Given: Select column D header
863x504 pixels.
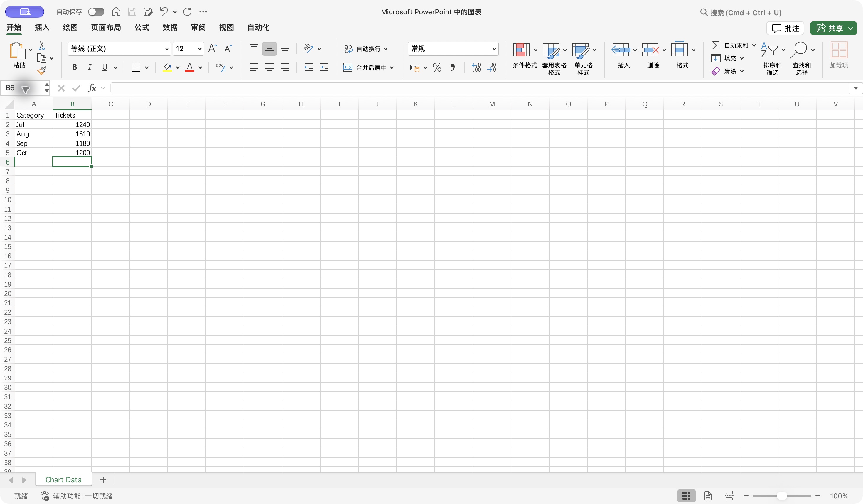Looking at the screenshot, I should (x=148, y=104).
